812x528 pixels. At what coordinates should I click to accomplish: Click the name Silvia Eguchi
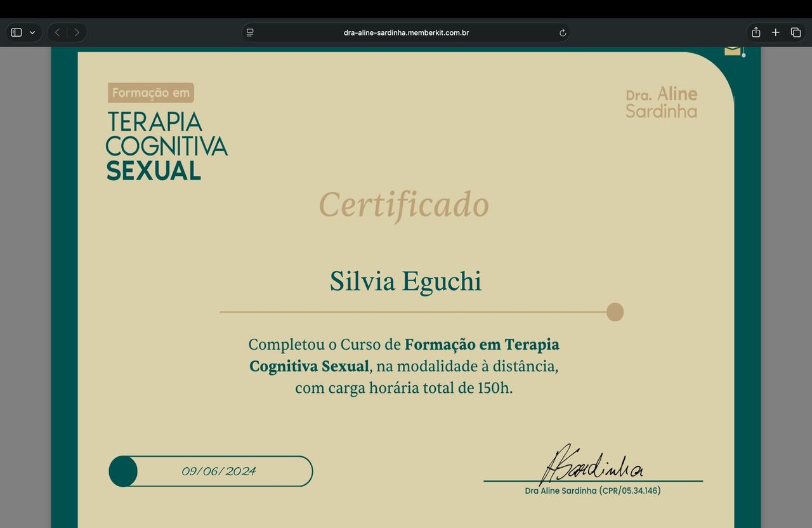pos(405,281)
